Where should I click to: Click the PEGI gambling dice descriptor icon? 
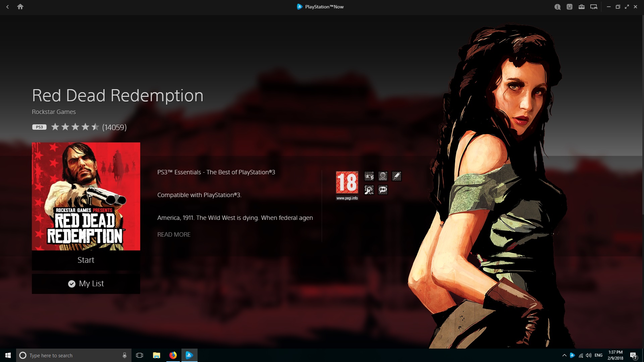(x=369, y=176)
